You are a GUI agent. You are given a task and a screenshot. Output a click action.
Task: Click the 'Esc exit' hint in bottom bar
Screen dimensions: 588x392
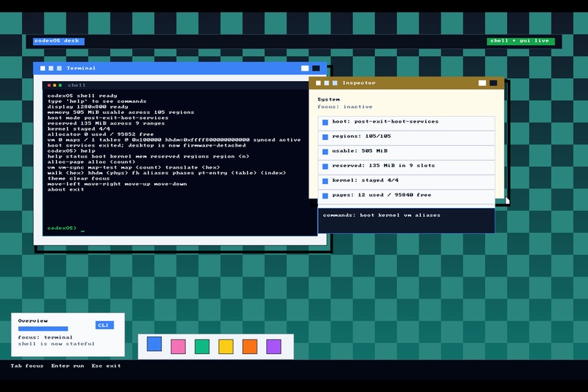point(106,366)
